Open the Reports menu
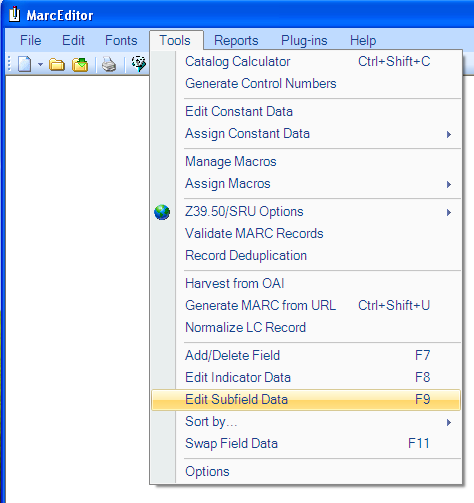The image size is (474, 503). [x=236, y=41]
